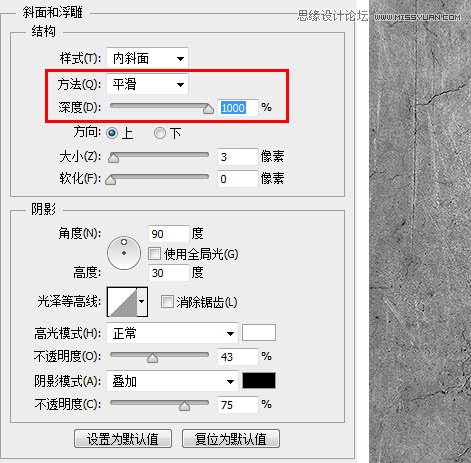Click the 大小(Z) size slider handle
471x463 pixels.
point(113,158)
